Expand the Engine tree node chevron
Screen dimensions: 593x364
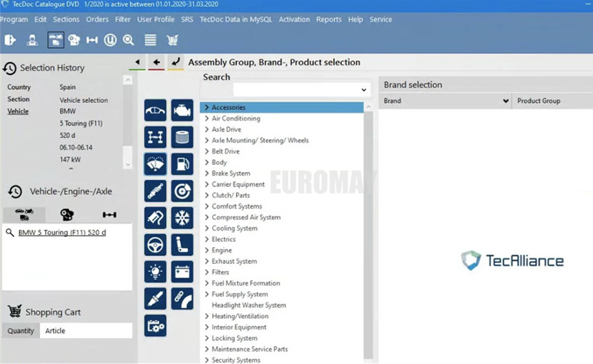[x=207, y=250]
